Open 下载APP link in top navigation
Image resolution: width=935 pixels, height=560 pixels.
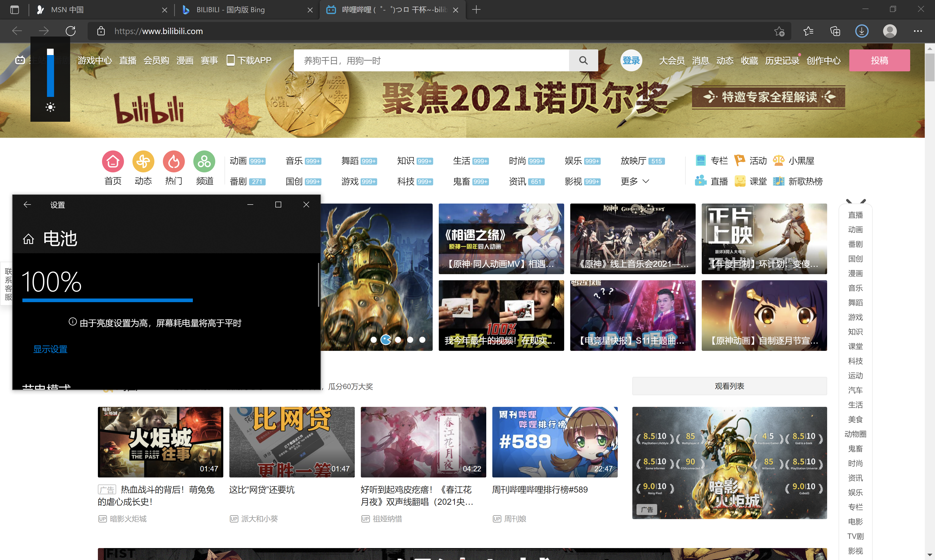point(249,60)
